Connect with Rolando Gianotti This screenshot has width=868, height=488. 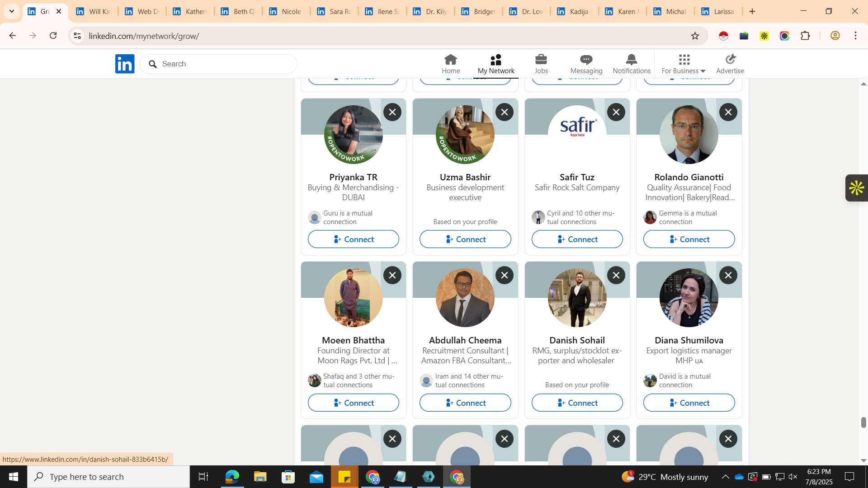(689, 239)
